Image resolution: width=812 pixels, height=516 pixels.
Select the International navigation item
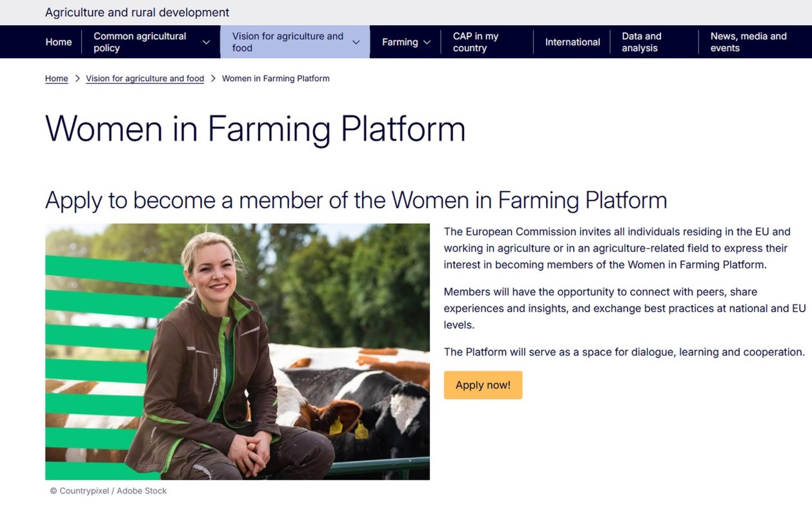pyautogui.click(x=572, y=42)
